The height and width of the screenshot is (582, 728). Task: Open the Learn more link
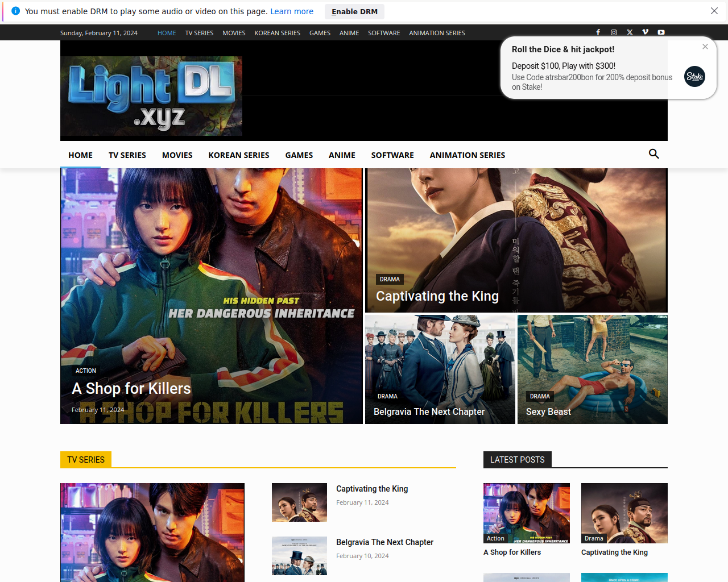coord(292,11)
